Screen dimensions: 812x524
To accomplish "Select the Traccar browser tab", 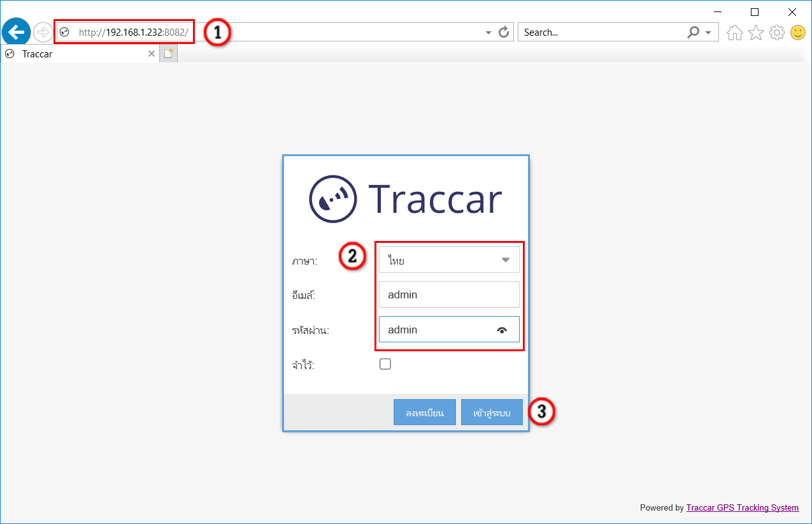I will pos(80,54).
